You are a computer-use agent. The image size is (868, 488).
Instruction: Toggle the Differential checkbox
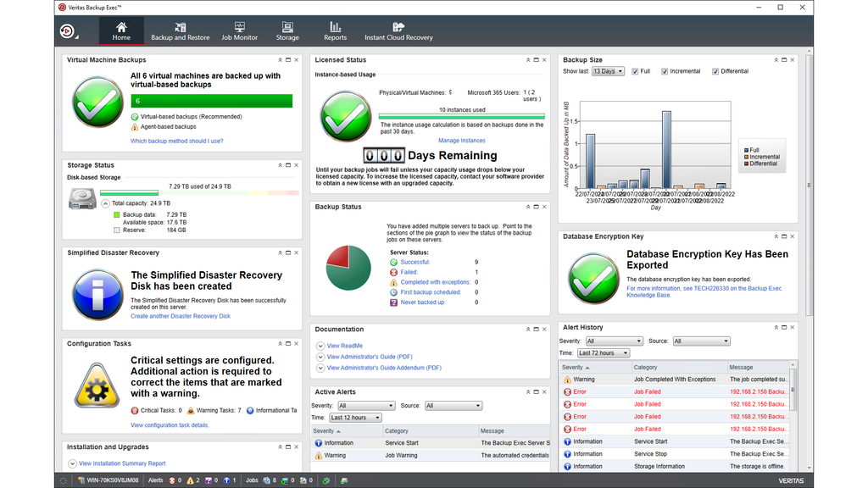coord(716,71)
